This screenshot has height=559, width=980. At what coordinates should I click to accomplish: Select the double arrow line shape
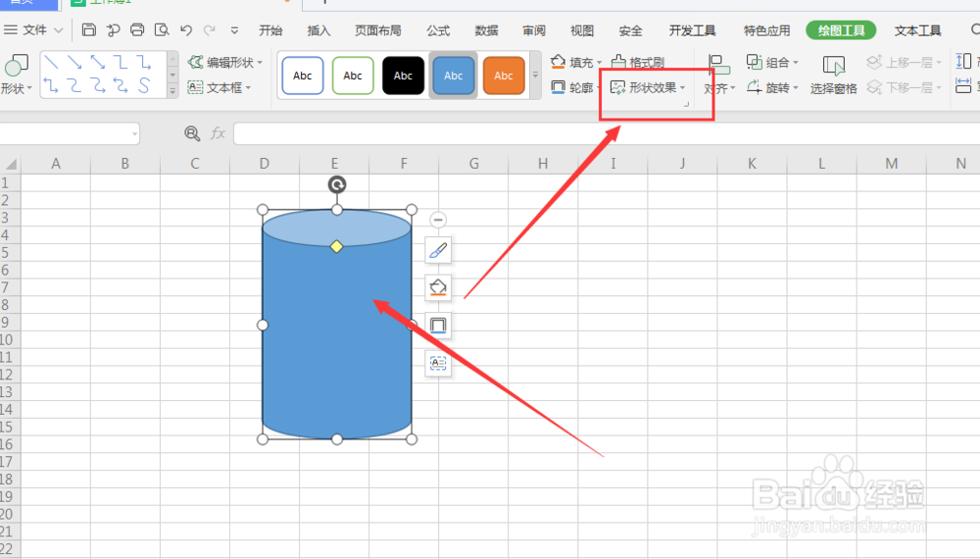pos(97,63)
